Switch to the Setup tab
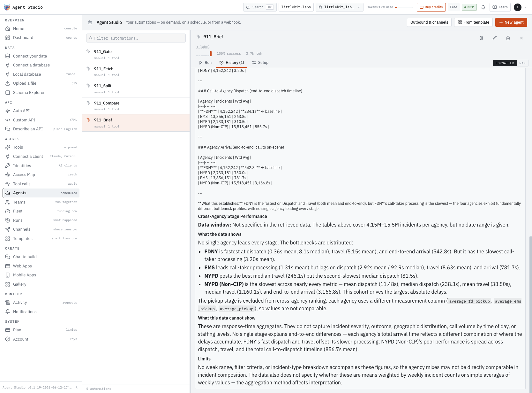532x393 pixels. pyautogui.click(x=260, y=63)
